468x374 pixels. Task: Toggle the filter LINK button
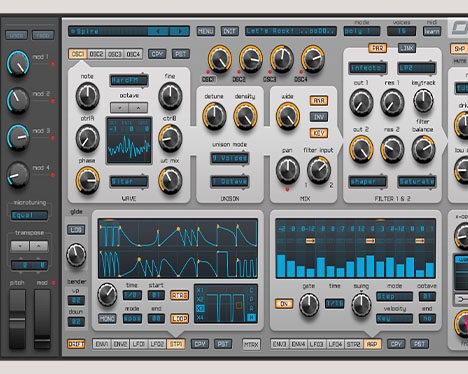click(x=407, y=48)
